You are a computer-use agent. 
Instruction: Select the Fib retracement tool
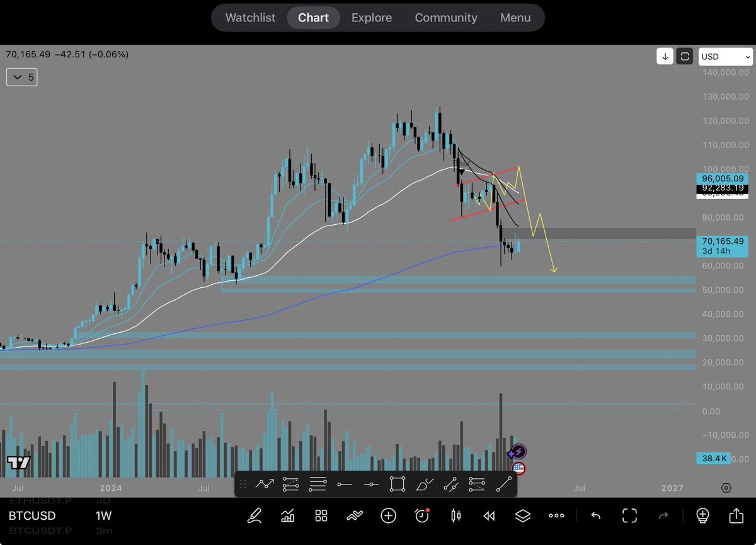click(x=290, y=484)
